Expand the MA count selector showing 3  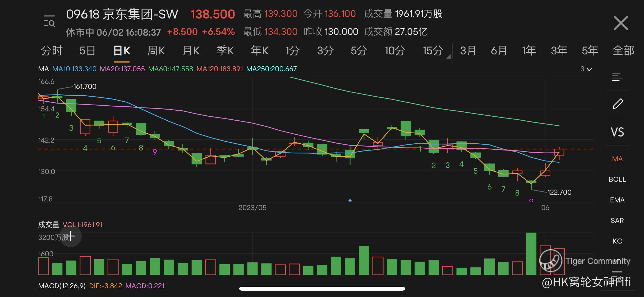pos(586,69)
